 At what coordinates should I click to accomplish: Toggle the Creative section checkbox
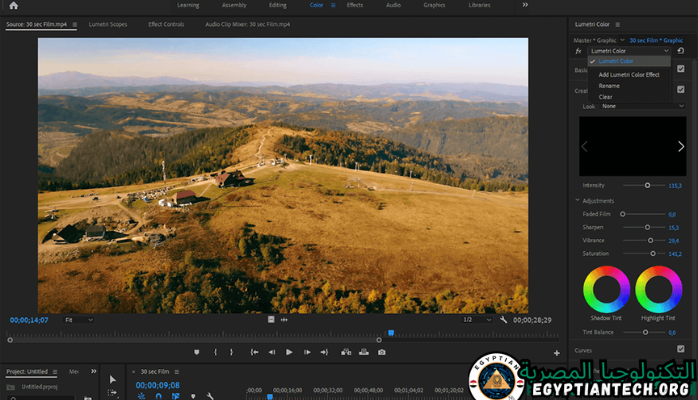click(x=681, y=89)
